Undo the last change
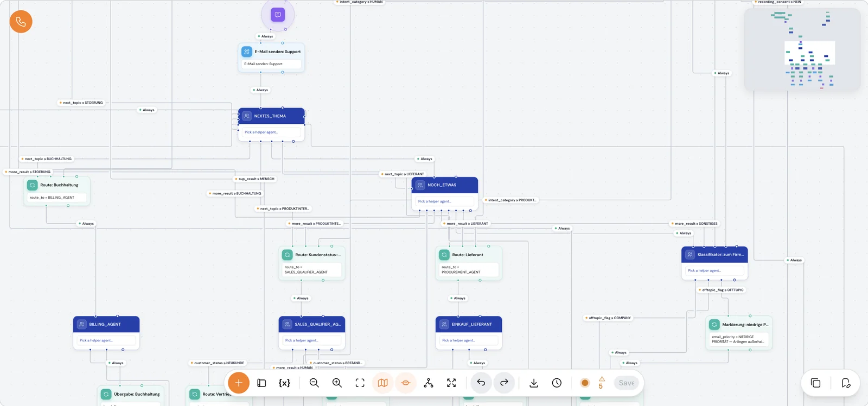 coord(481,383)
